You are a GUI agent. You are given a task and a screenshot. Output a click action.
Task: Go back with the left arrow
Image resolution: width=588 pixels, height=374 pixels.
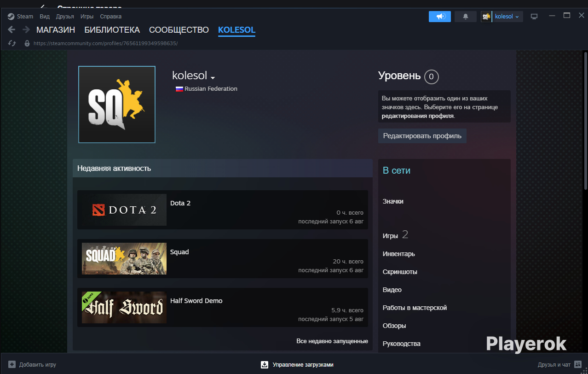pyautogui.click(x=12, y=29)
